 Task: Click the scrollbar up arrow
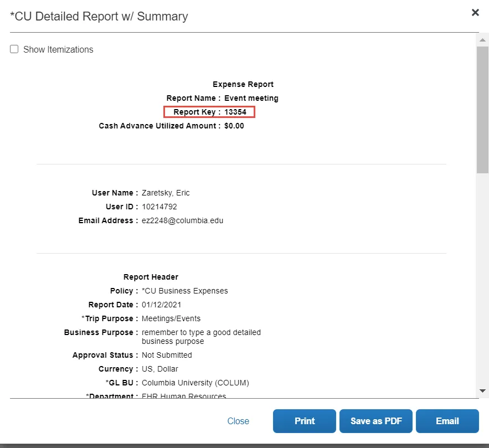pos(482,40)
